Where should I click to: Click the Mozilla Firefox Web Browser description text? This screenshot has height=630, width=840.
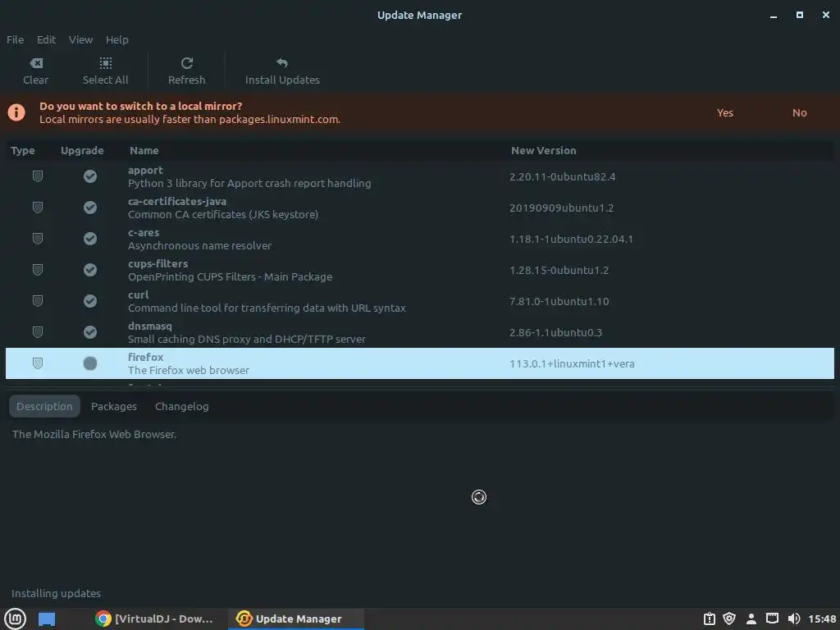pos(94,434)
